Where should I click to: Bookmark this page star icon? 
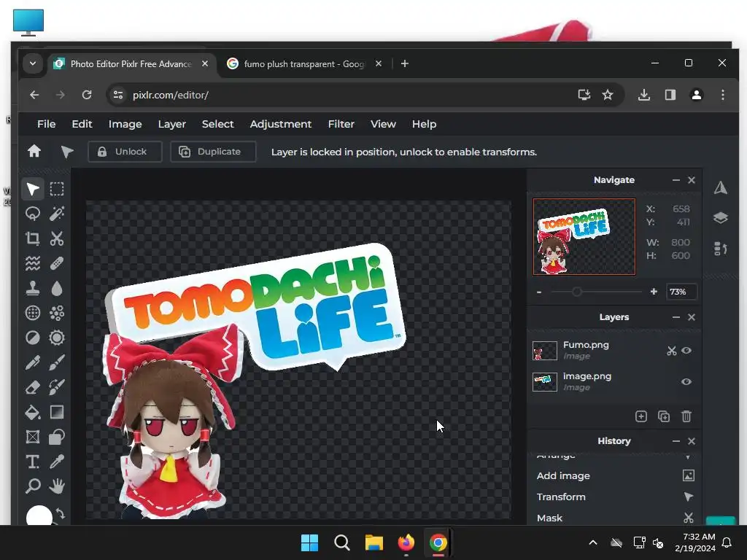608,95
